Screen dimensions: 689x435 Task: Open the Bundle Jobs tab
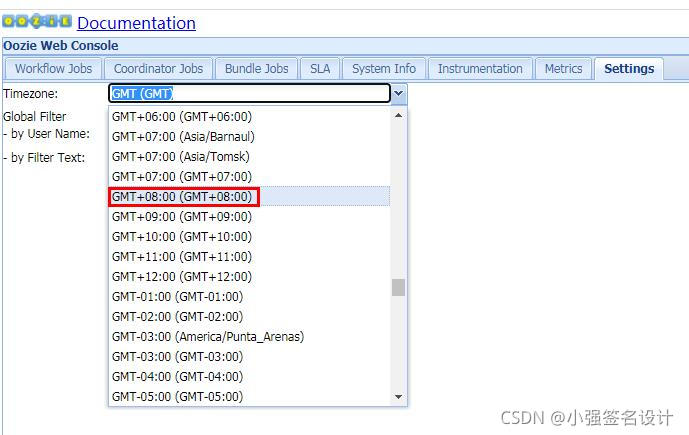point(257,69)
